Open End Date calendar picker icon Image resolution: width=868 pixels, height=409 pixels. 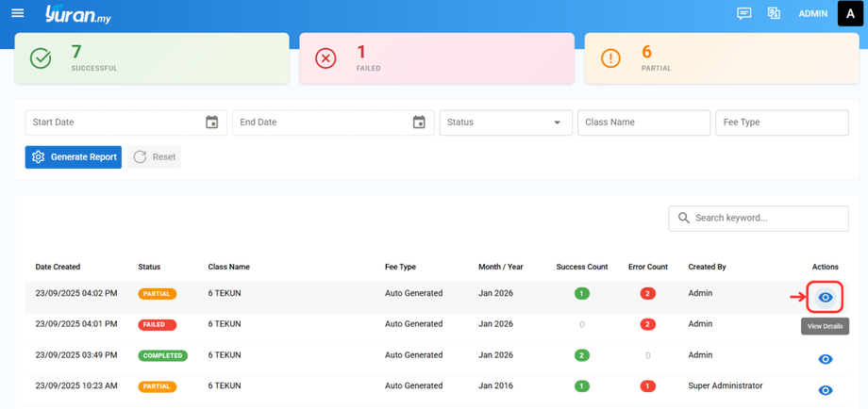tap(419, 123)
